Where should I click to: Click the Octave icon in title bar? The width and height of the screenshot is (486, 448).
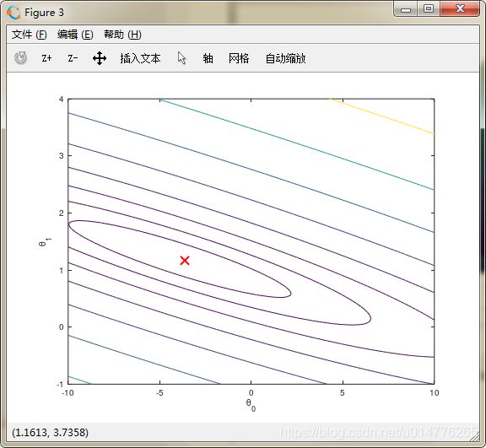[13, 13]
